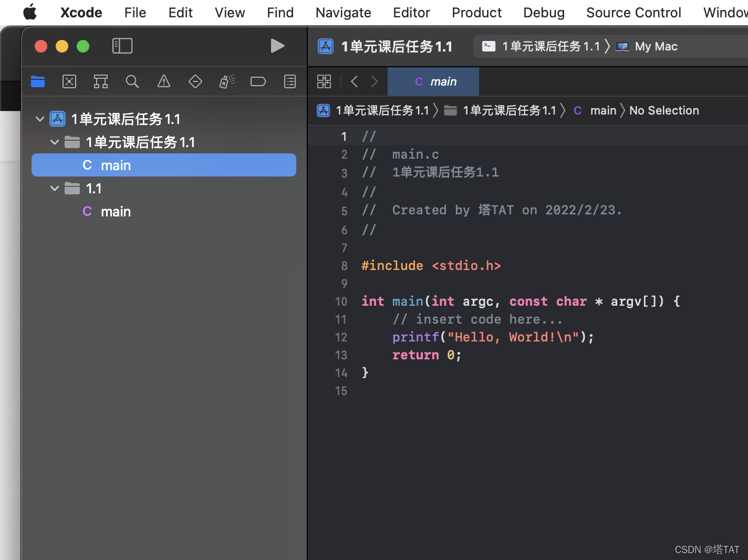This screenshot has height=560, width=748.
Task: Open the Issue navigator
Action: point(163,81)
